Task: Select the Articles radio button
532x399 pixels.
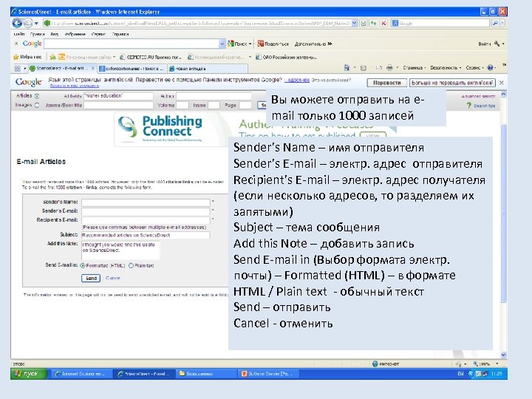Action: coord(37,96)
